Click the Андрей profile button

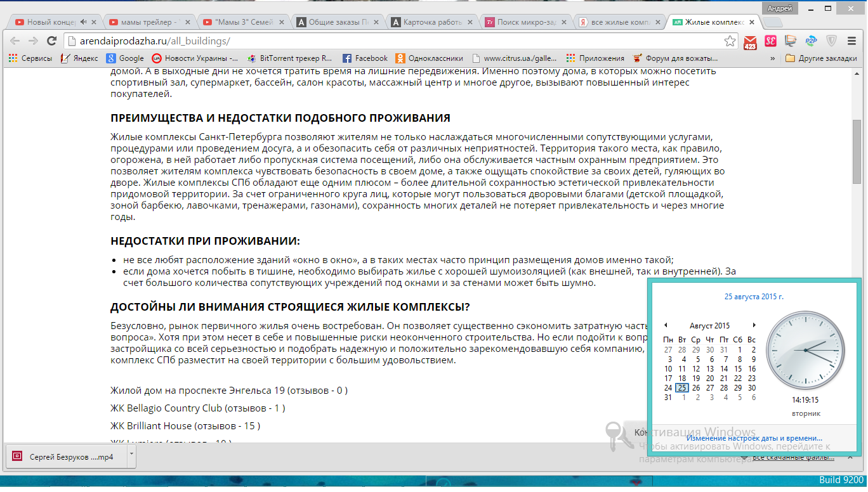(x=779, y=8)
